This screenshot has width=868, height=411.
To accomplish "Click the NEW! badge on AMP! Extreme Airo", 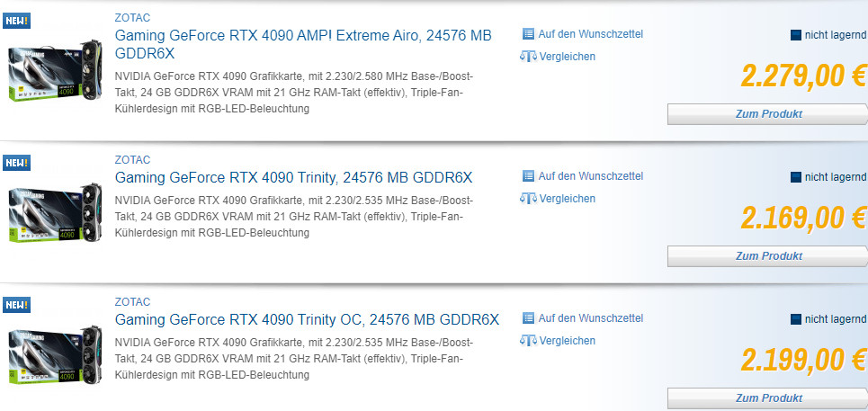I will (16, 21).
